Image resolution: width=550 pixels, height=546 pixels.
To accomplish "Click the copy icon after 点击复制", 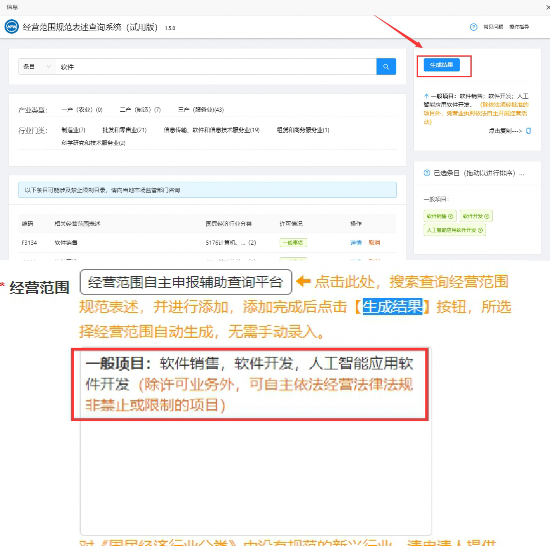I will tap(528, 131).
